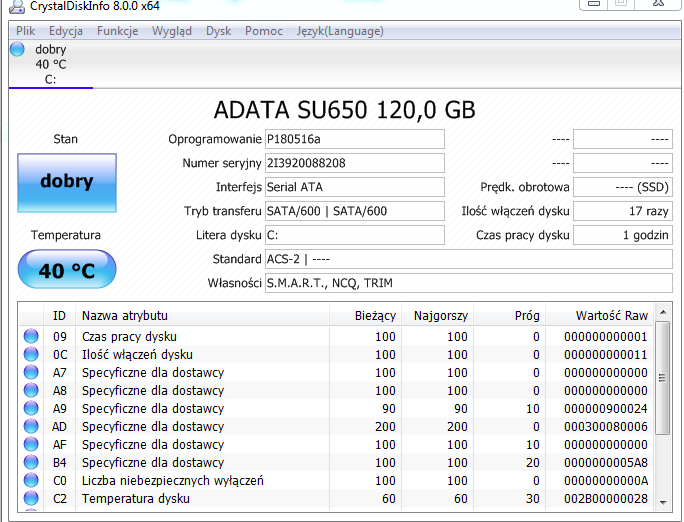
Task: Click status icon for Ilość włączeń dysku row
Action: [x=31, y=355]
